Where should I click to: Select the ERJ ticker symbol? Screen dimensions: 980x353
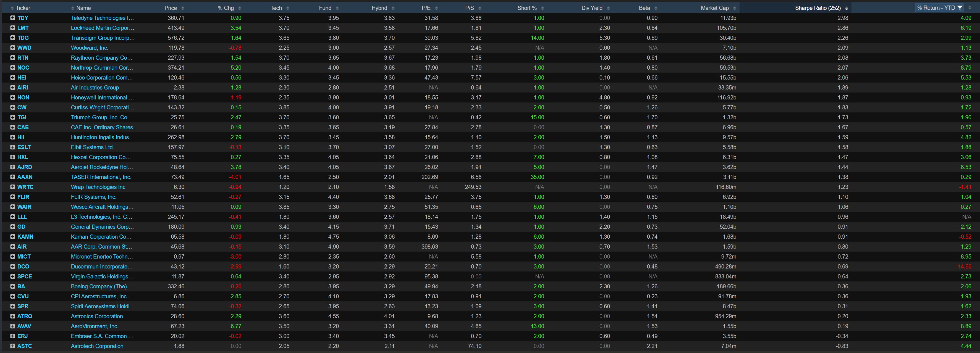tap(22, 336)
